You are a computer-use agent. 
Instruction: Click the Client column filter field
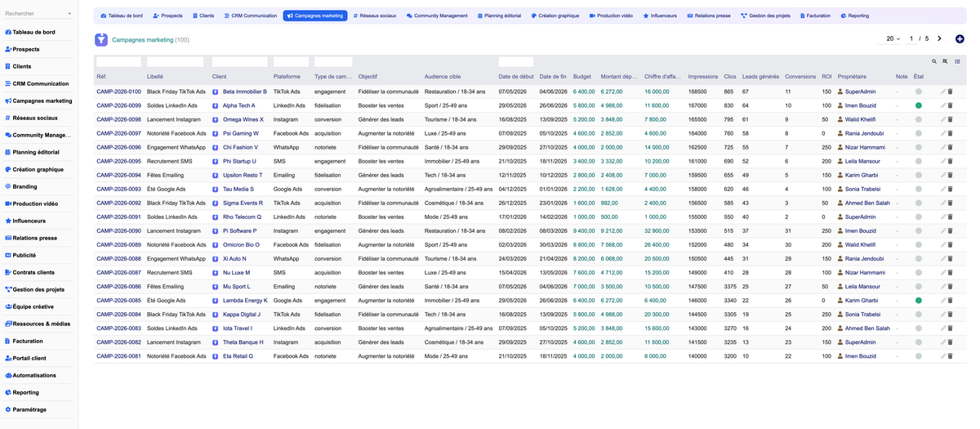point(240,61)
